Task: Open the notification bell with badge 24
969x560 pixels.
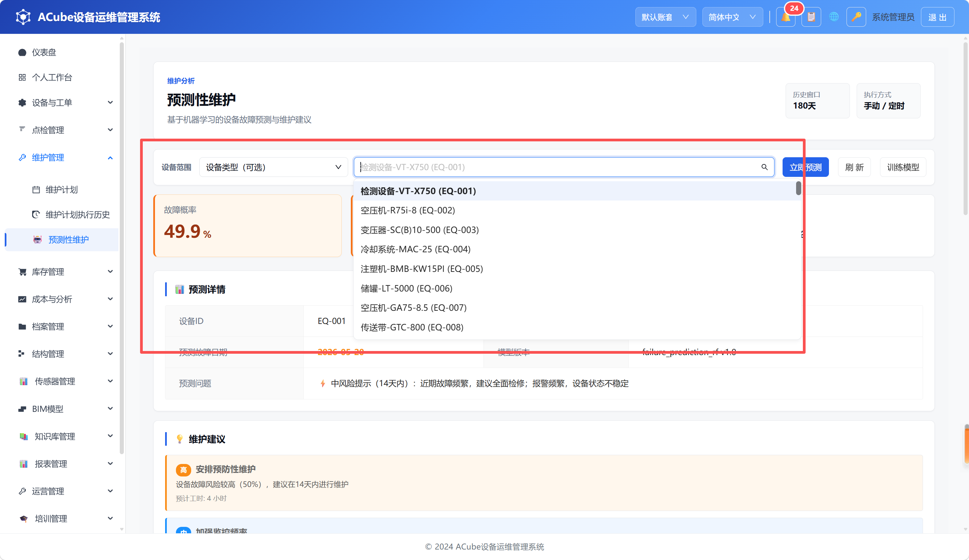Action: (786, 17)
